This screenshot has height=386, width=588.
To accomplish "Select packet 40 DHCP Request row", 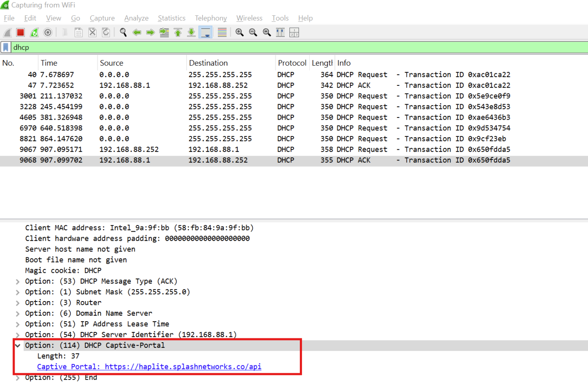I will (294, 75).
